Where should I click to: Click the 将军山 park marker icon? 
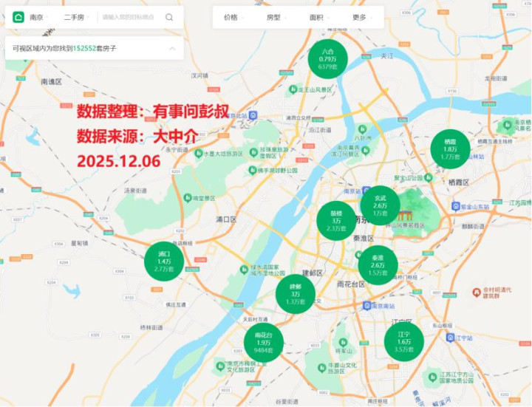point(343,341)
